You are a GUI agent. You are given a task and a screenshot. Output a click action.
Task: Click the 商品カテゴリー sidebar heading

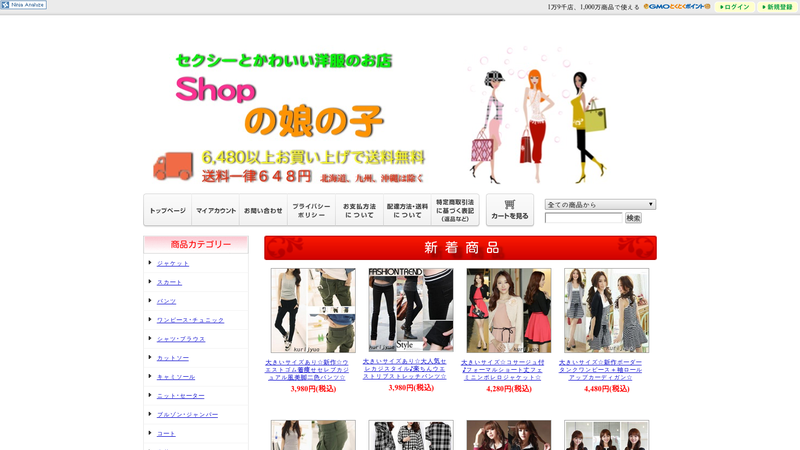click(x=196, y=244)
